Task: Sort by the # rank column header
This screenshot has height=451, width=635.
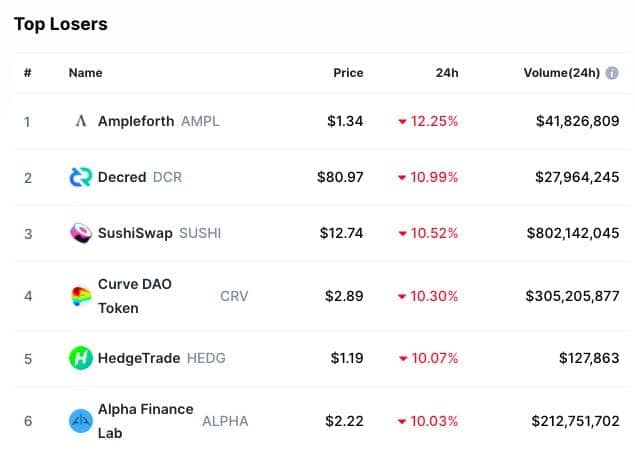Action: (x=28, y=73)
